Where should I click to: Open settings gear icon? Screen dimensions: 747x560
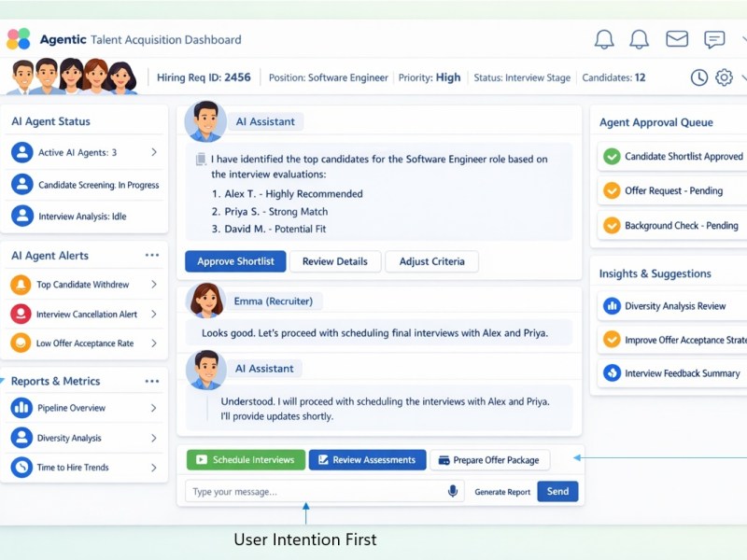pos(724,77)
